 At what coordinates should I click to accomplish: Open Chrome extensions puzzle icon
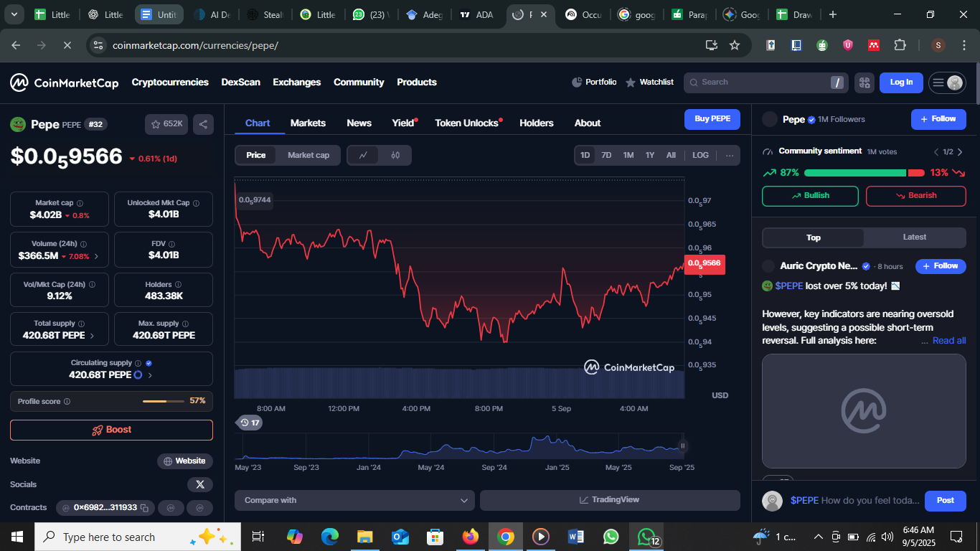(x=900, y=45)
